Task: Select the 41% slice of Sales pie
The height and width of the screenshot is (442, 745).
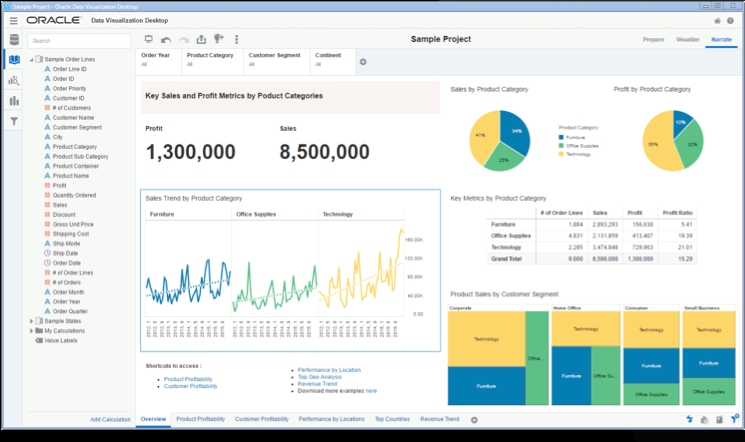Action: 482,136
